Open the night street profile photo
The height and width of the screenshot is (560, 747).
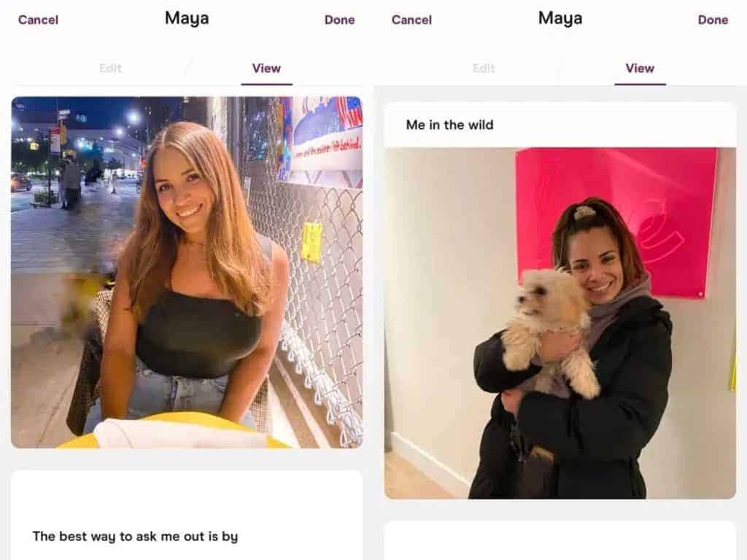click(x=187, y=273)
